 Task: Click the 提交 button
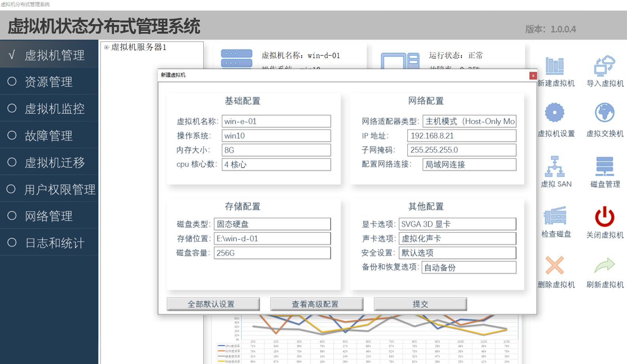(420, 304)
